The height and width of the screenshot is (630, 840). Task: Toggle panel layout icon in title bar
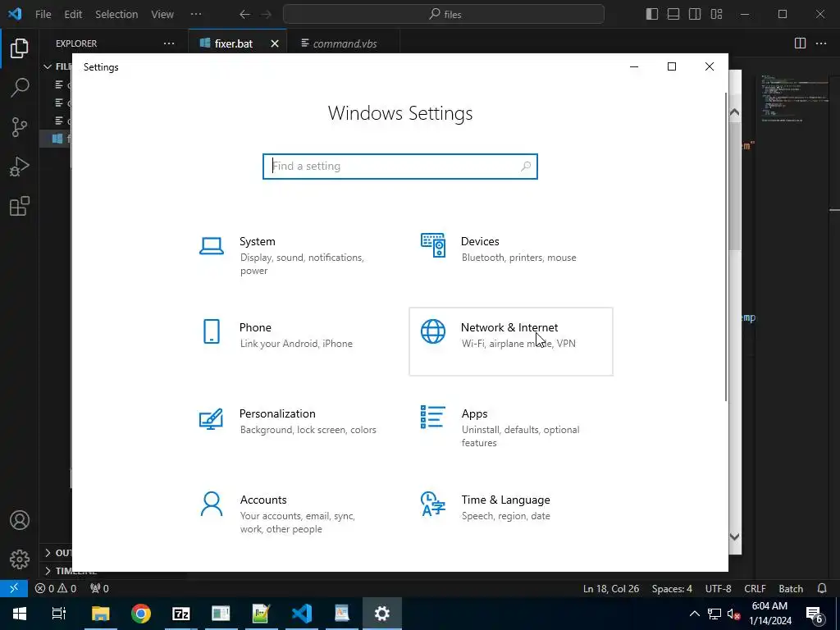tap(673, 15)
